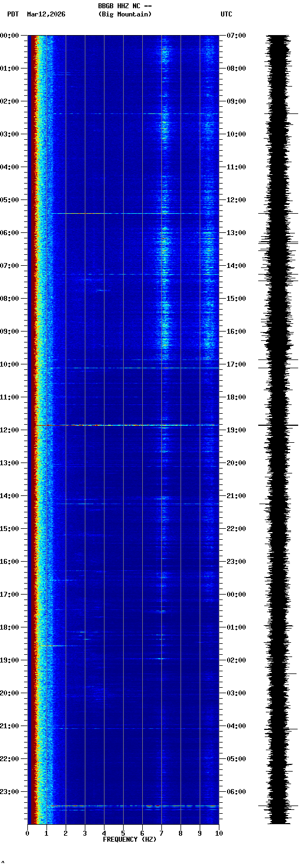Click the PDT time label '00:00'
The width and height of the screenshot is (302, 868).
[x=10, y=36]
